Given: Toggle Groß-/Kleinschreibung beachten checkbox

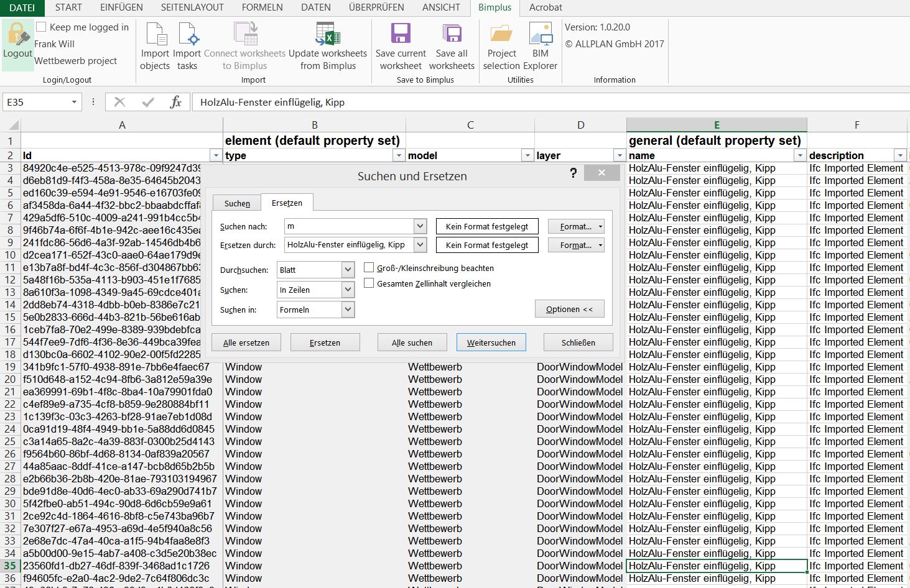Looking at the screenshot, I should [369, 268].
